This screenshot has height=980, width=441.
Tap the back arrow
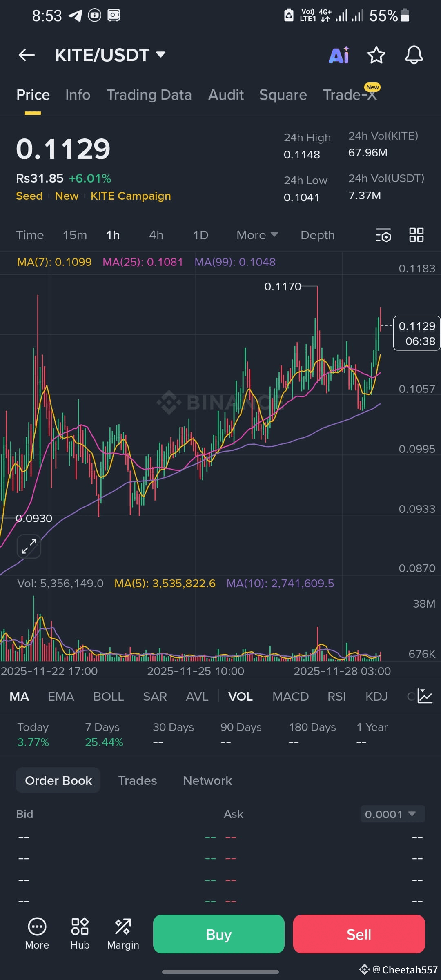27,55
